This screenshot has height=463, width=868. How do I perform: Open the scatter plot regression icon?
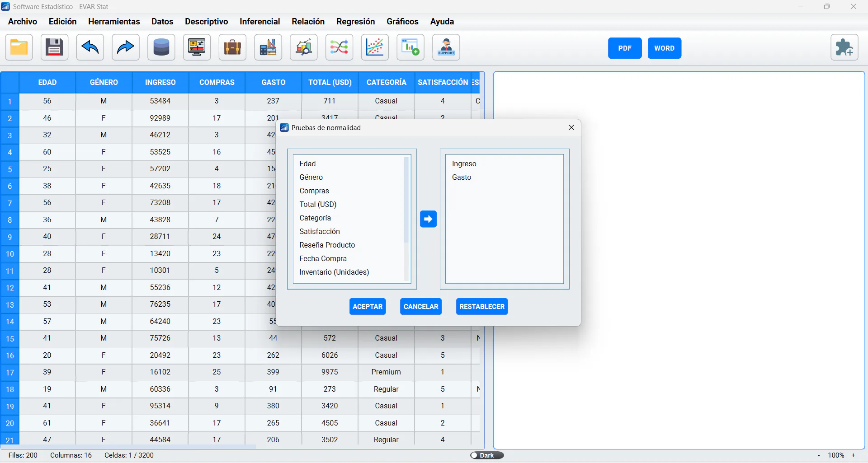coord(375,47)
